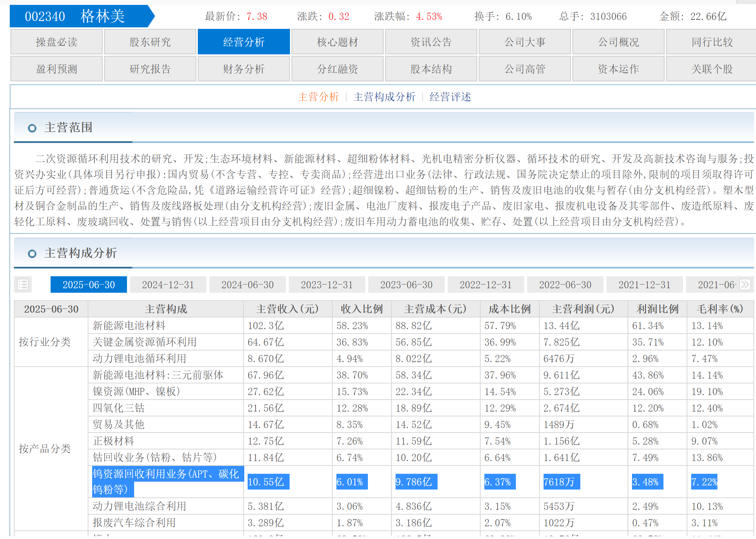This screenshot has width=756, height=539.
Task: Select the 2022-06-30 report date
Action: (x=565, y=284)
